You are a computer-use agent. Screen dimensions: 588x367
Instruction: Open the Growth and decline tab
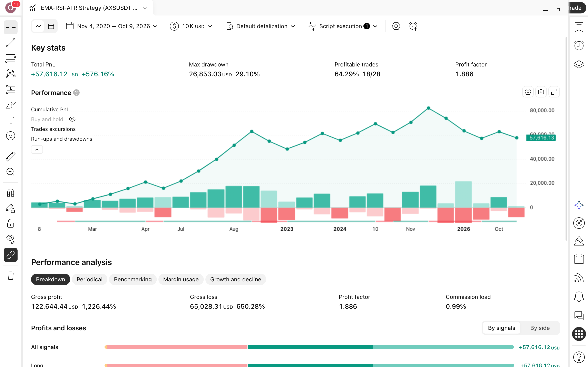click(x=235, y=279)
